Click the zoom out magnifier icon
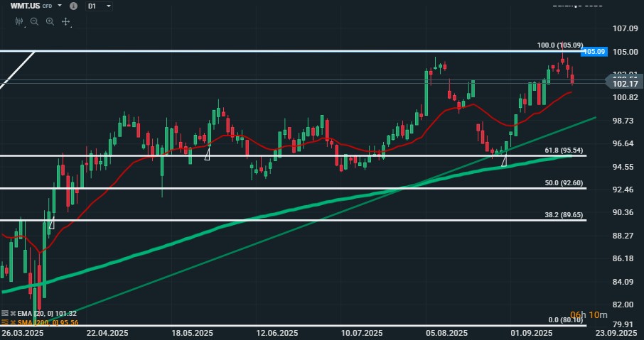This screenshot has height=340, width=644. (x=34, y=21)
